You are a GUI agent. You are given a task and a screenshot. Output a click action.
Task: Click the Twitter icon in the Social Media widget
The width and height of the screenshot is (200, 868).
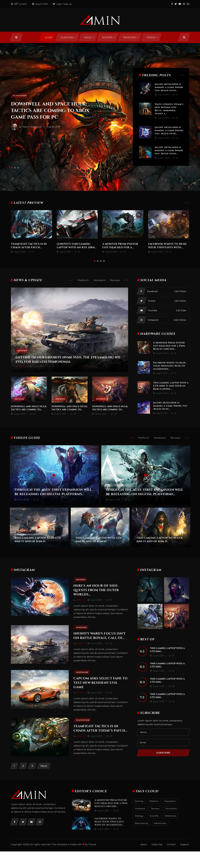[141, 301]
